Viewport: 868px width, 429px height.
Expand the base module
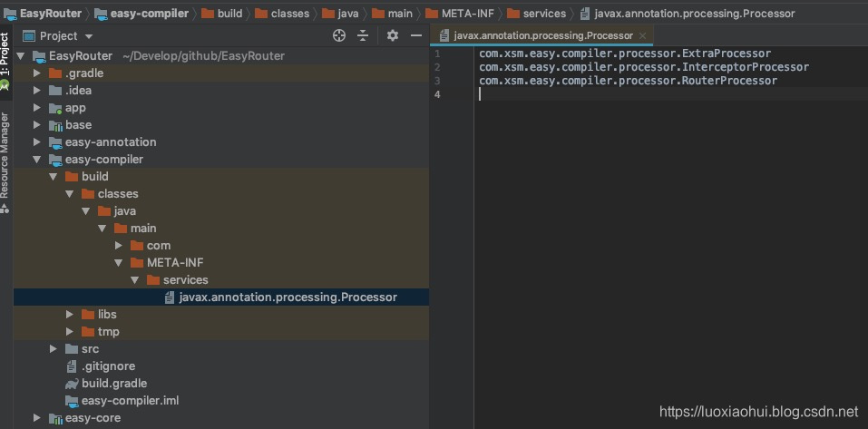[37, 124]
